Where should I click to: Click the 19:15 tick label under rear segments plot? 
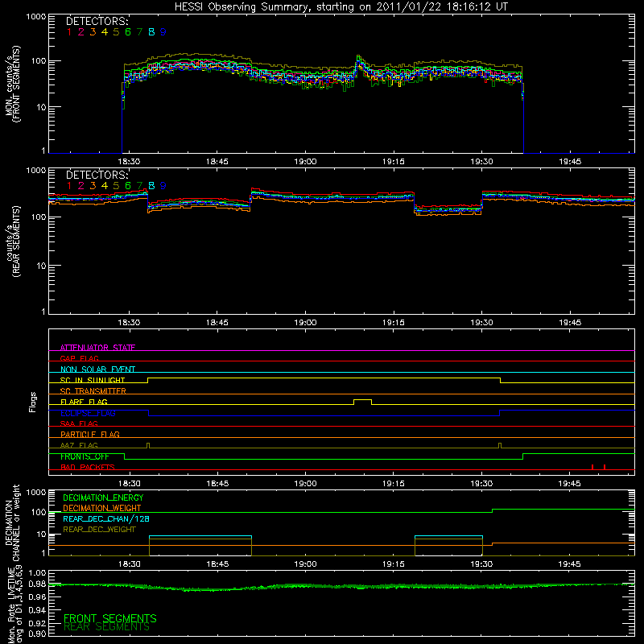click(x=394, y=323)
